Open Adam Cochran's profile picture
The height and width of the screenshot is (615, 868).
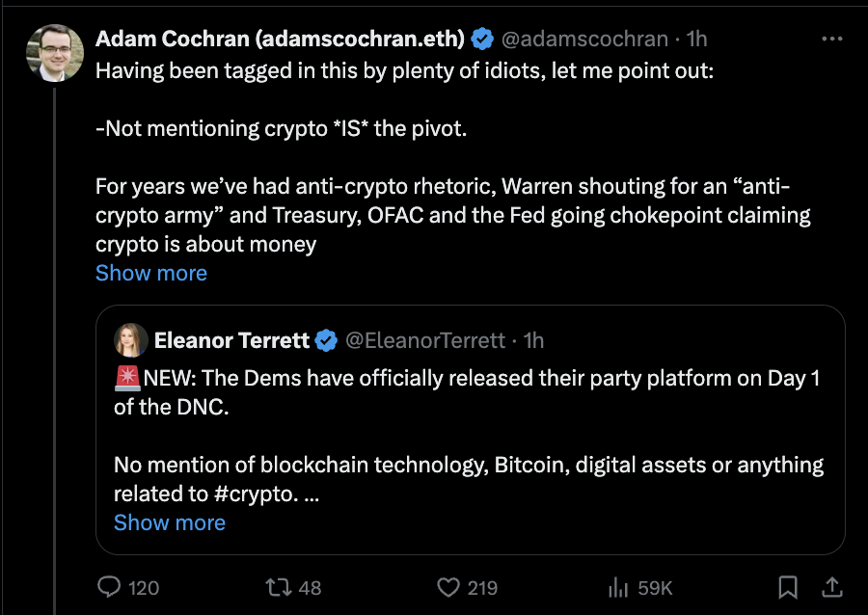click(x=55, y=53)
